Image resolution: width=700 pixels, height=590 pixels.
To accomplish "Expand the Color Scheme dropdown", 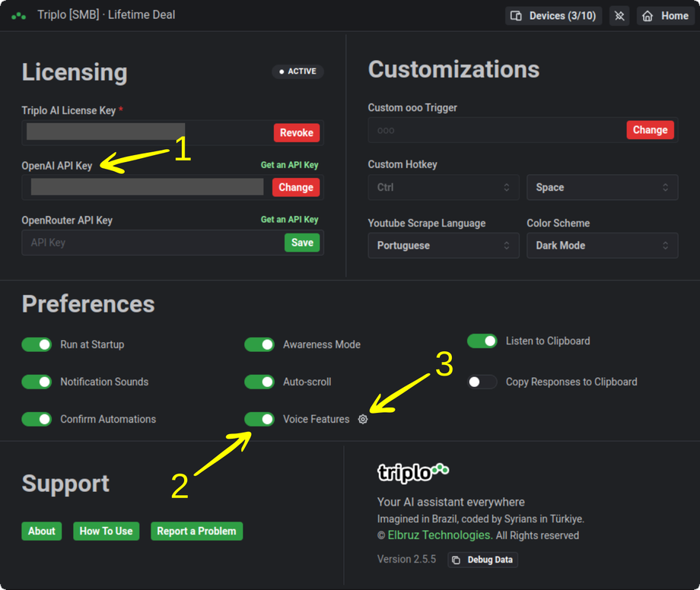I will (x=602, y=246).
